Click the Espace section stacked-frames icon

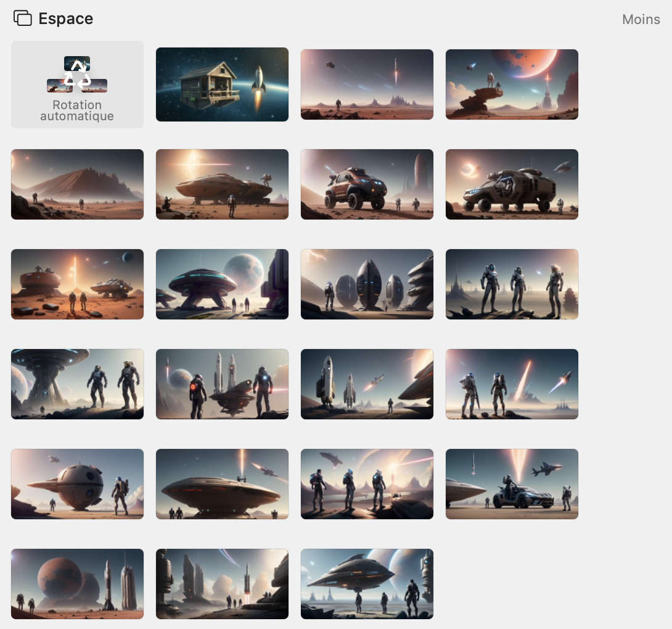(x=23, y=18)
